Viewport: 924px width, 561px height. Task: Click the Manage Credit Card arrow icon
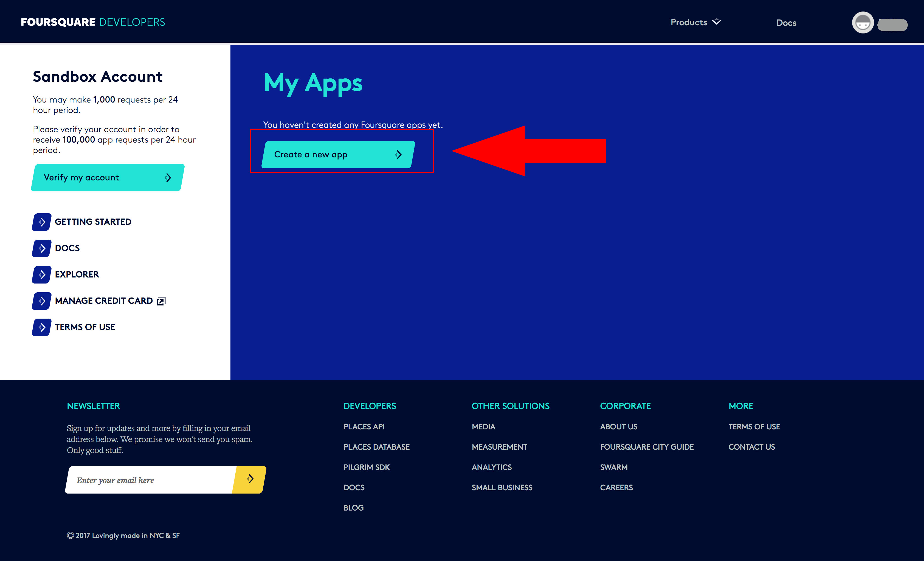pos(42,301)
